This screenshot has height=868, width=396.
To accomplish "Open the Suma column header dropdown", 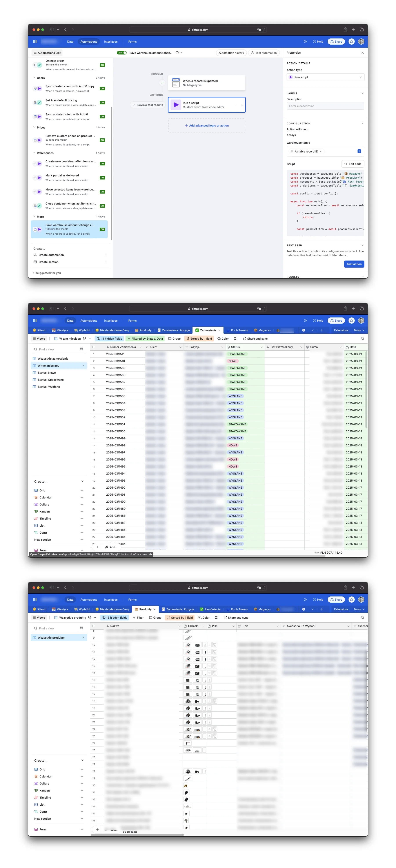I will pyautogui.click(x=340, y=347).
